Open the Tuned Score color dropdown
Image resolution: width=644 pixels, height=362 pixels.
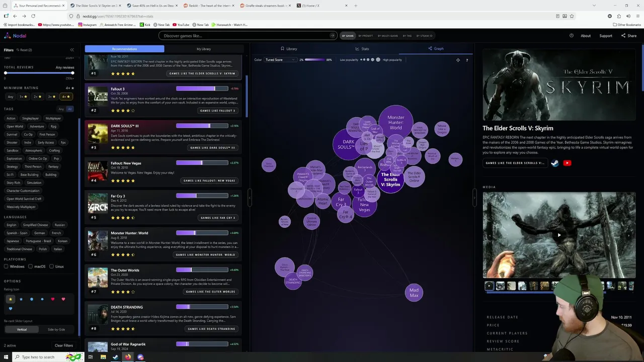tap(281, 60)
